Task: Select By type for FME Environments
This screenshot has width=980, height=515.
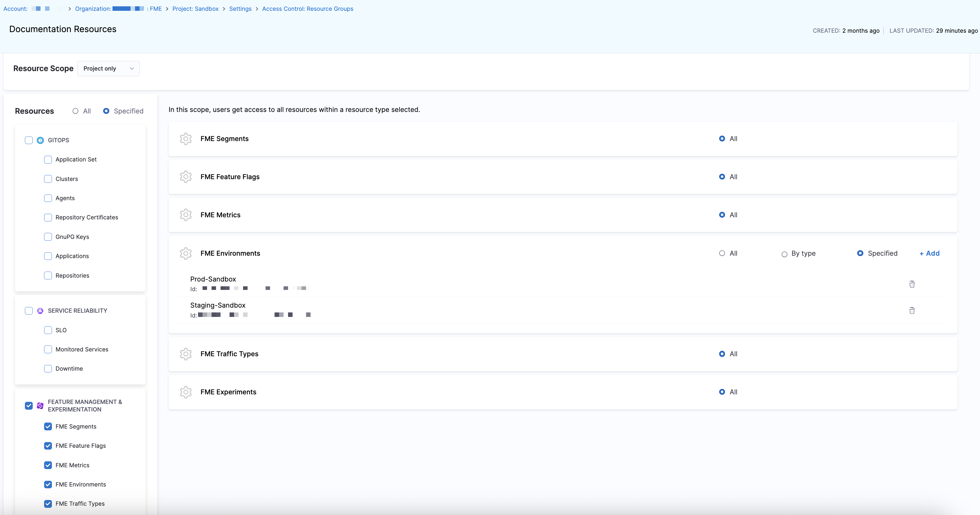Action: [784, 254]
